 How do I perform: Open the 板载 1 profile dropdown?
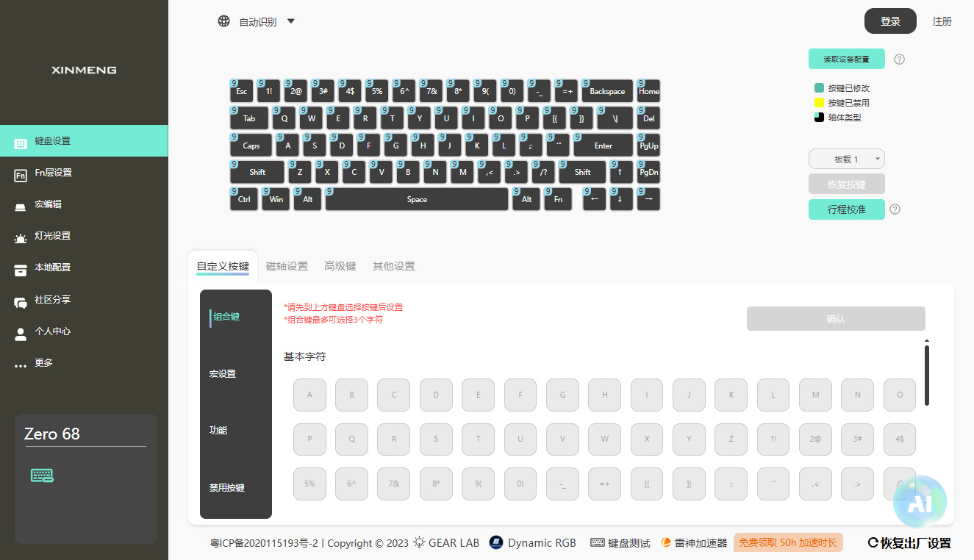[847, 159]
